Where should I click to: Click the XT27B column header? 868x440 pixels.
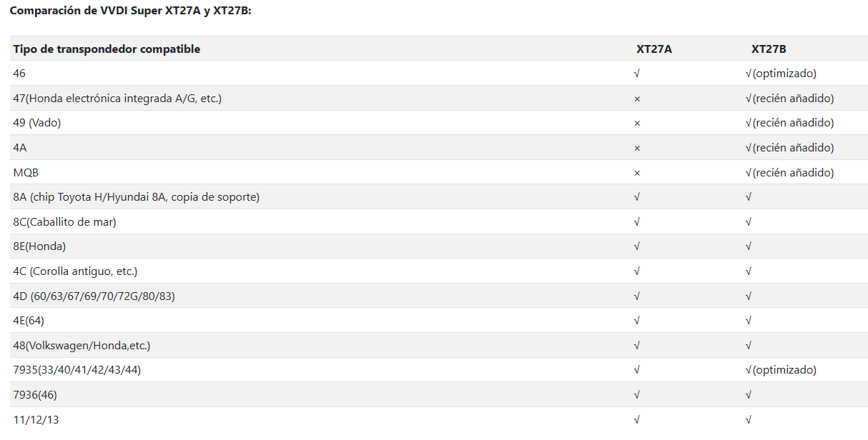point(769,49)
